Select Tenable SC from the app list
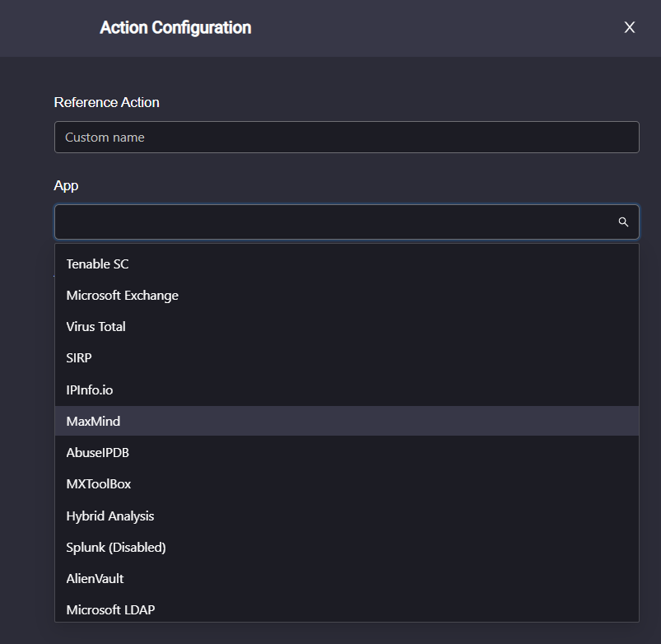Screen dimensions: 661x644 347,264
